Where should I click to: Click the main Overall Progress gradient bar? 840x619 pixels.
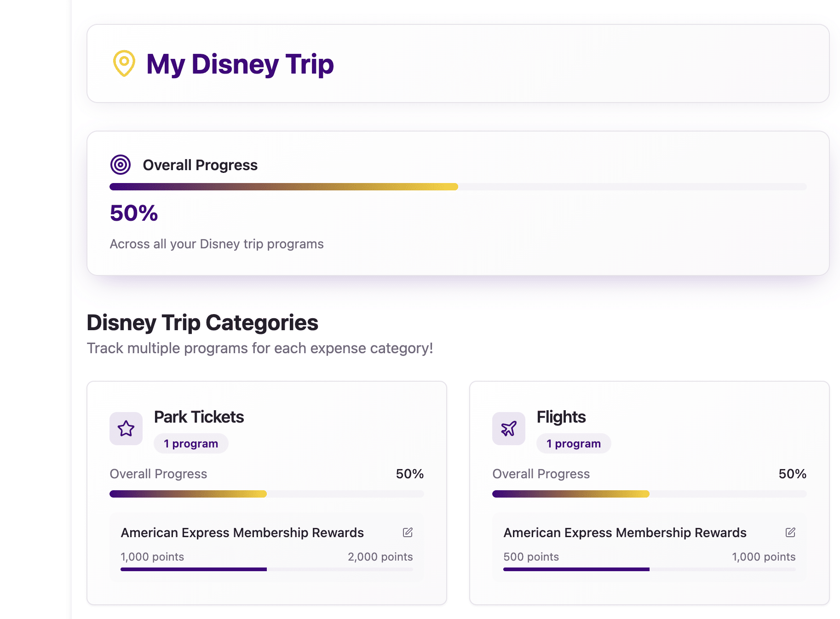coord(458,187)
